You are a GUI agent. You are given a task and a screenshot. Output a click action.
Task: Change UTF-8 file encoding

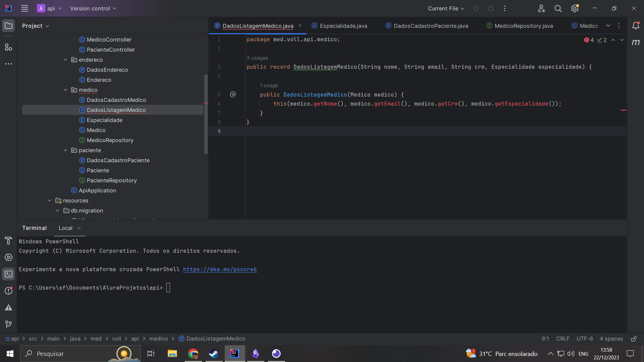tap(584, 339)
